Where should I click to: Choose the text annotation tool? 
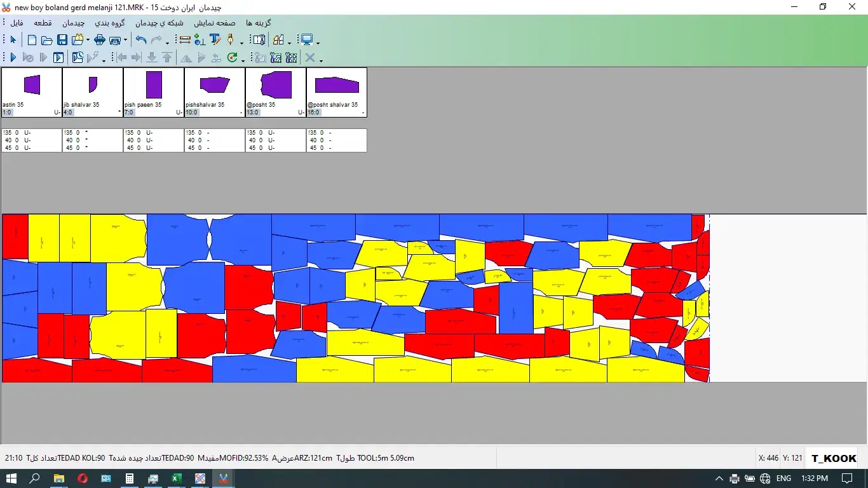tap(215, 40)
